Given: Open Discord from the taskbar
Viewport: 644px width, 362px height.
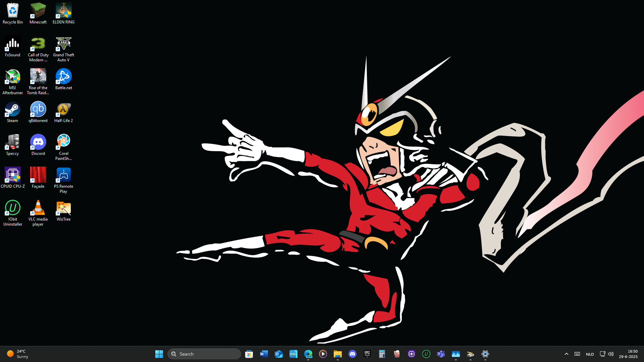Looking at the screenshot, I should coord(353,354).
